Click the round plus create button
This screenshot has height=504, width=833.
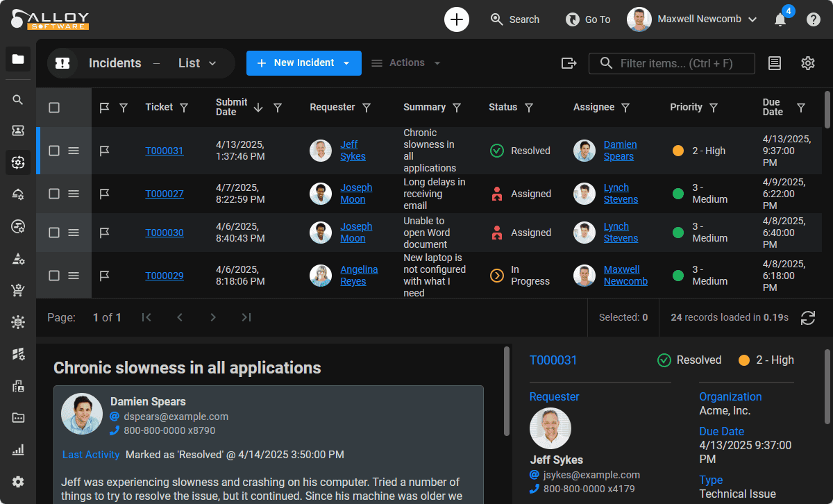point(456,19)
